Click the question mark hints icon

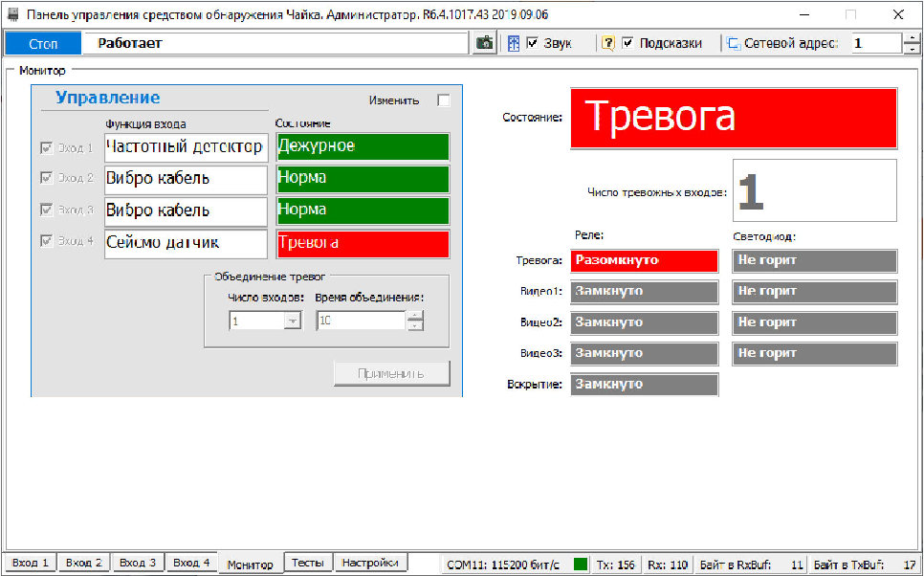pos(608,43)
